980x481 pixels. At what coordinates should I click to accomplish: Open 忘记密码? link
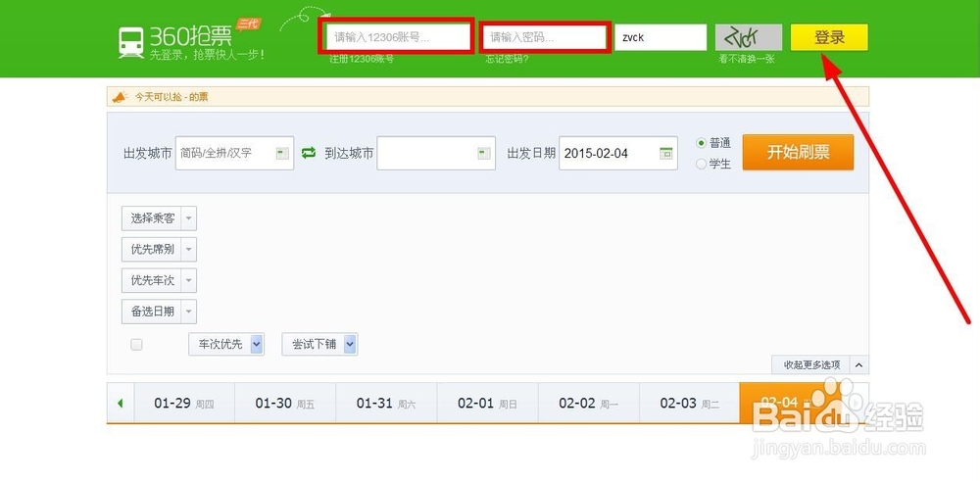(x=508, y=60)
